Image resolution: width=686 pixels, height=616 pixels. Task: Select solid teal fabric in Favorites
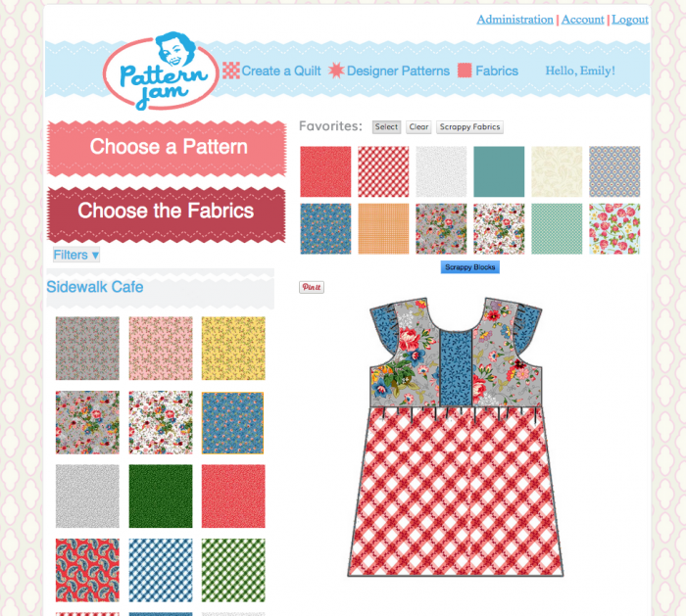pos(499,171)
